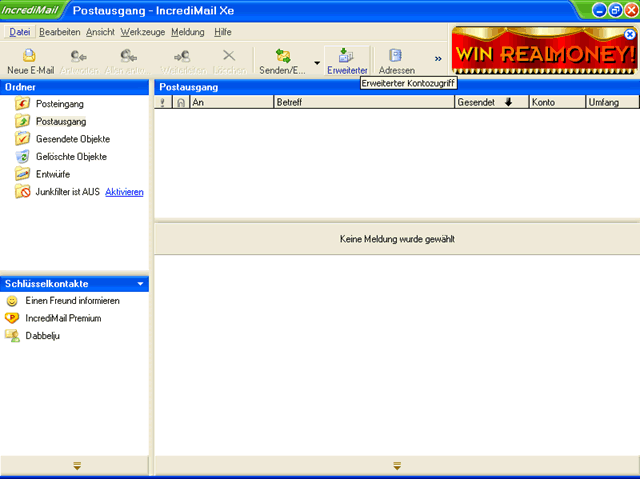Click the Junkfilter folder icon
Viewport: 641px width, 480px height.
[x=22, y=191]
